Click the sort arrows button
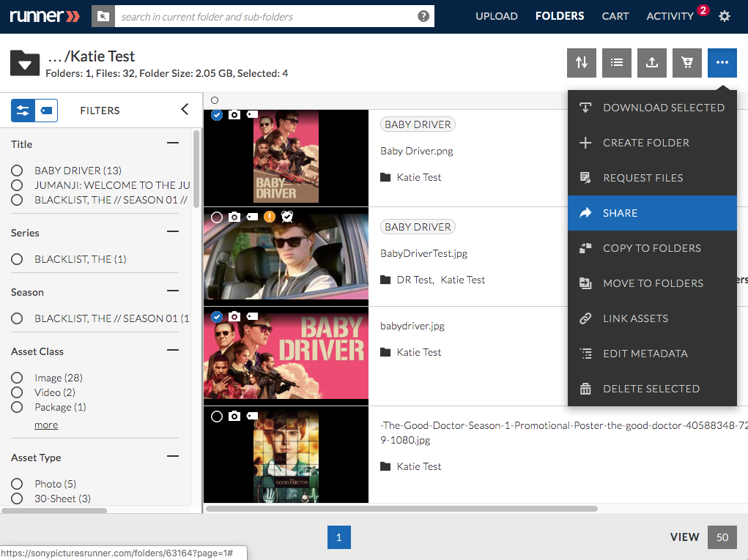Screen dimensions: 748x560 coord(582,62)
